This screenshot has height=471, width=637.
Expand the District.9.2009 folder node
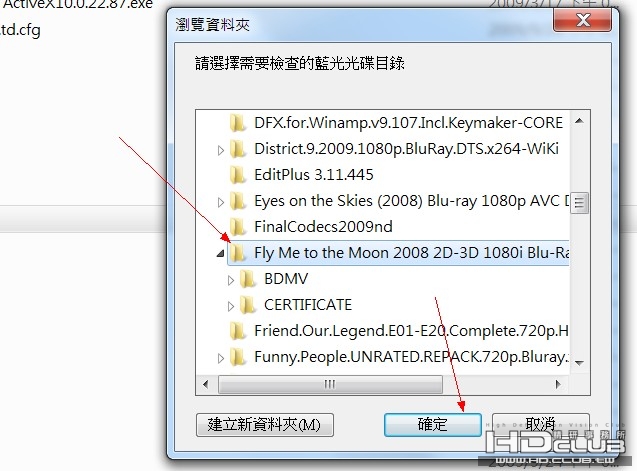(221, 150)
